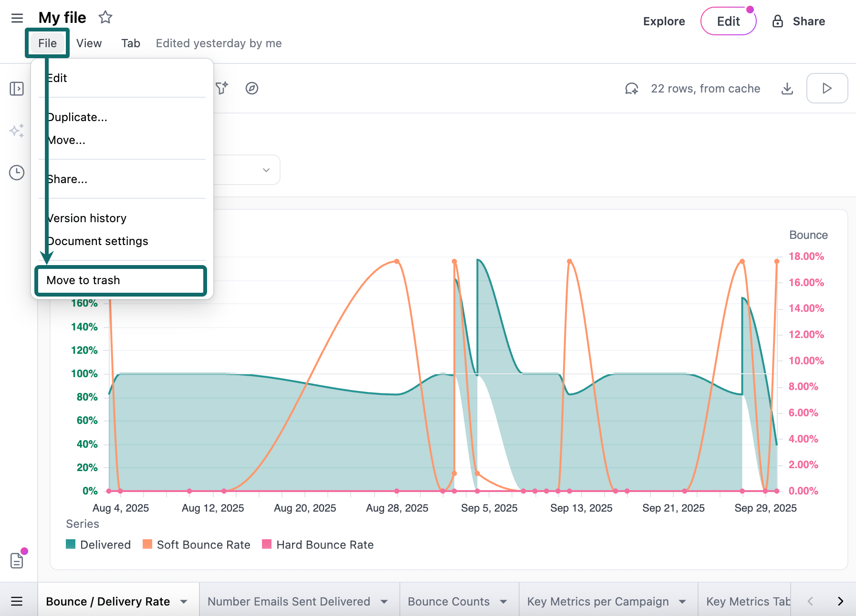Collapse the left sidebar panel

tap(17, 88)
